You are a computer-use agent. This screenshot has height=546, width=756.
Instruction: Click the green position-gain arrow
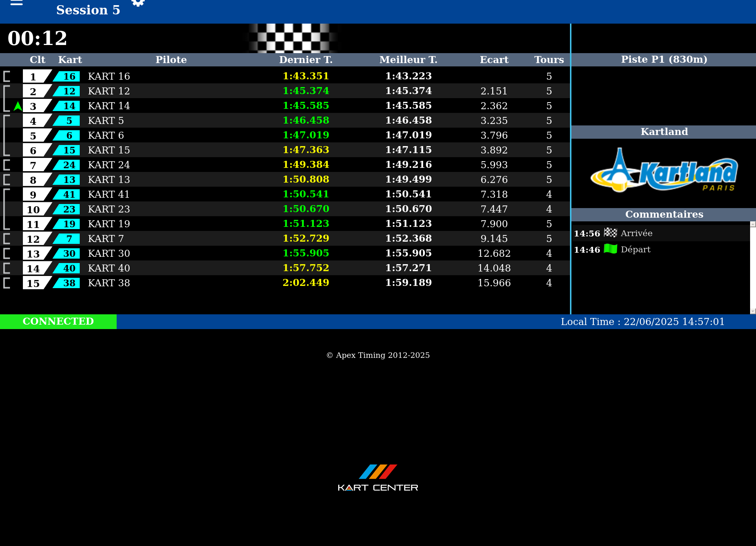coord(18,106)
